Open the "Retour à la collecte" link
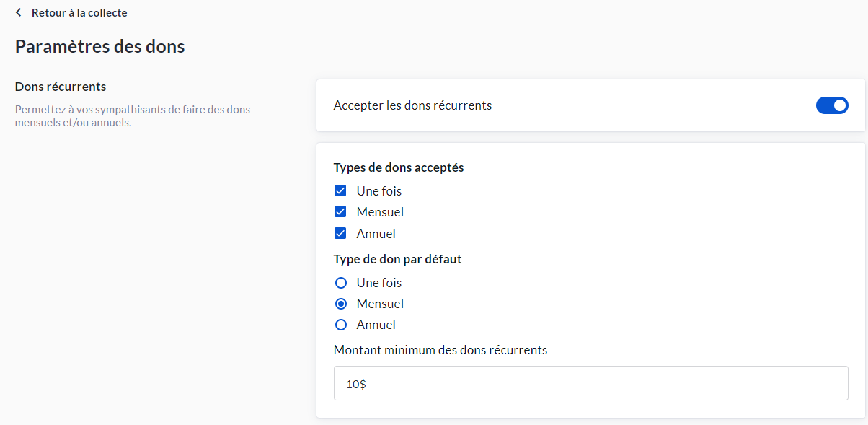 pyautogui.click(x=79, y=13)
